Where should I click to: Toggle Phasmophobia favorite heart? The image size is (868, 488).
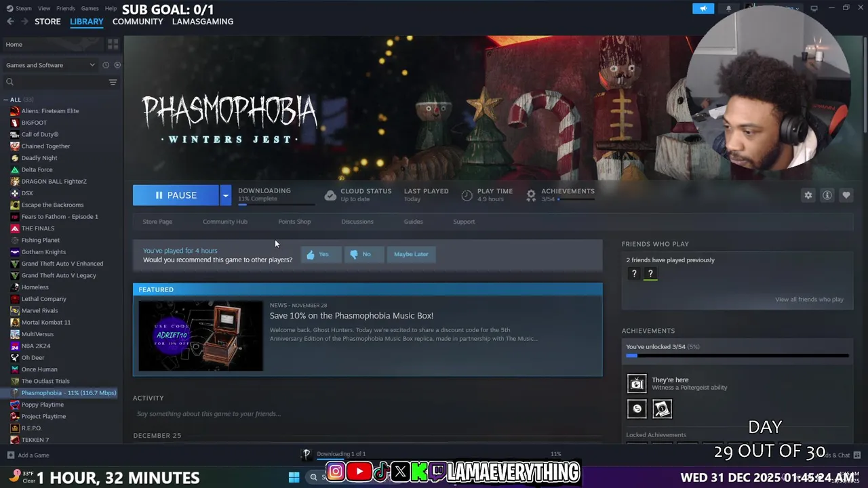[x=846, y=195]
